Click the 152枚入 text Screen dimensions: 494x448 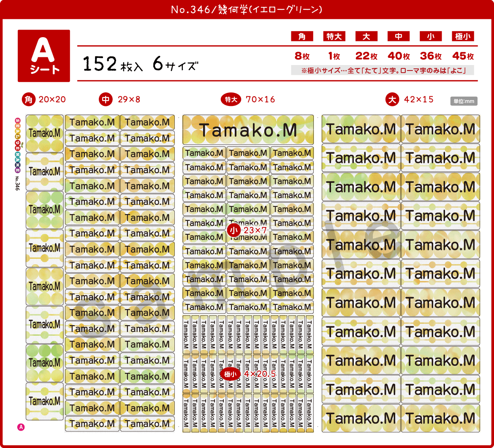(x=113, y=64)
